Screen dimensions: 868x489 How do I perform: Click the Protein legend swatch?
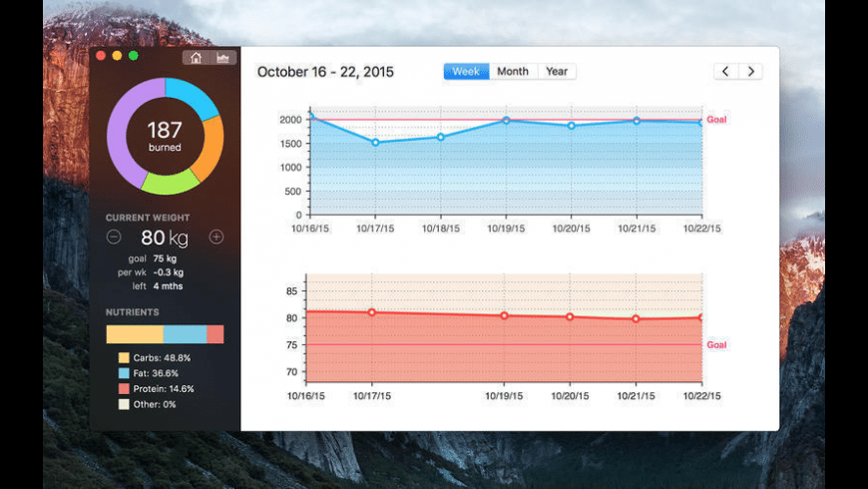tap(124, 389)
